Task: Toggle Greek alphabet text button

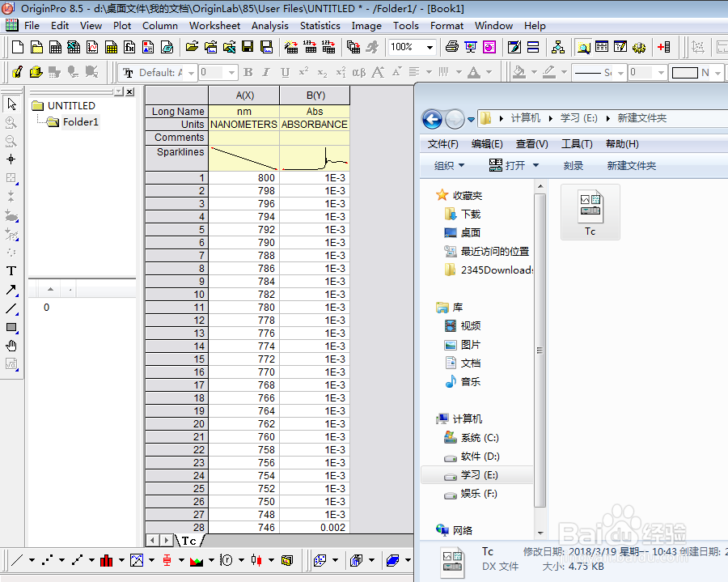Action: 359,73
